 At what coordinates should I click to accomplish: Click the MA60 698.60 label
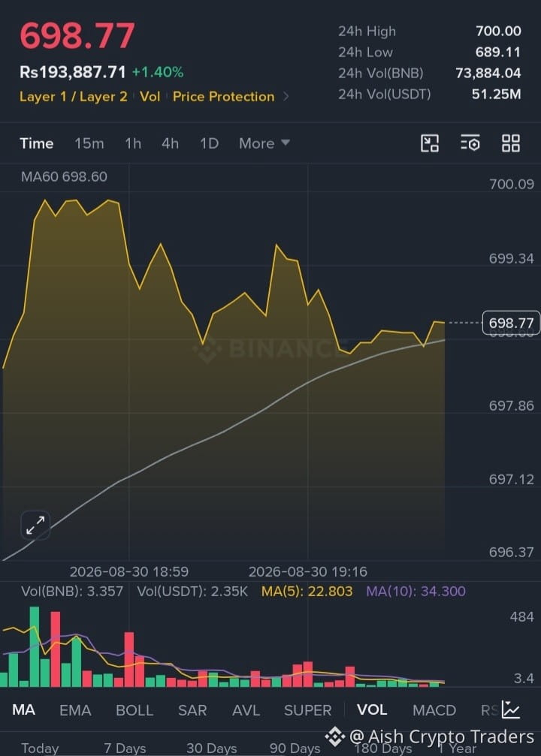(64, 176)
